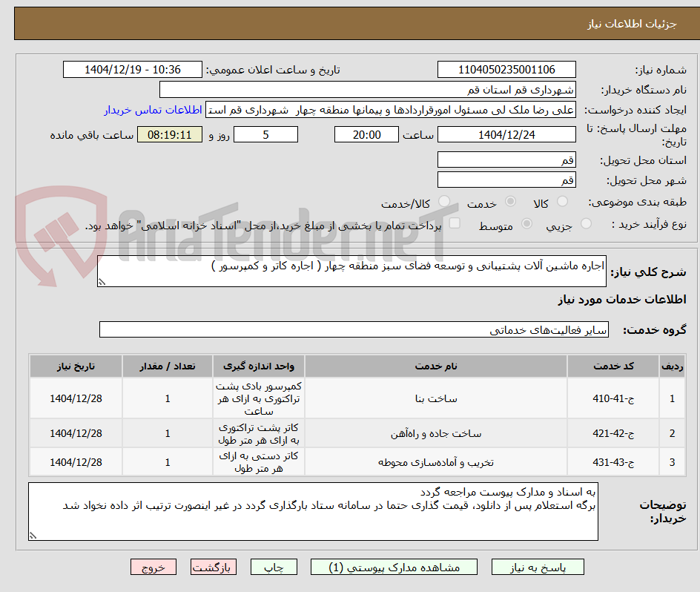Viewport: 700px width, 592px height.
Task: Click service code ج-41-410 cell
Action: click(x=613, y=398)
